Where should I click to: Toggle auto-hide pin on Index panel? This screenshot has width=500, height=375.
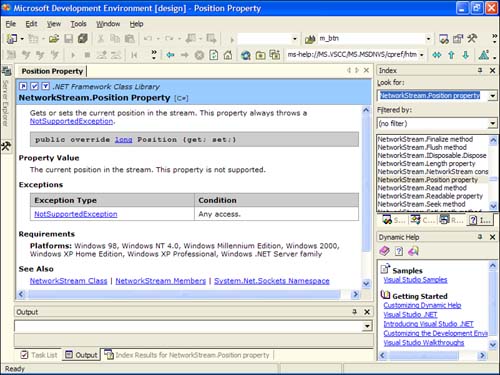[480, 70]
